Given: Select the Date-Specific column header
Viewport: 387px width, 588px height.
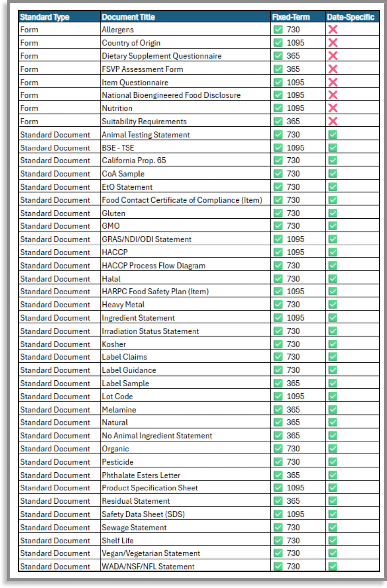Looking at the screenshot, I should (352, 17).
